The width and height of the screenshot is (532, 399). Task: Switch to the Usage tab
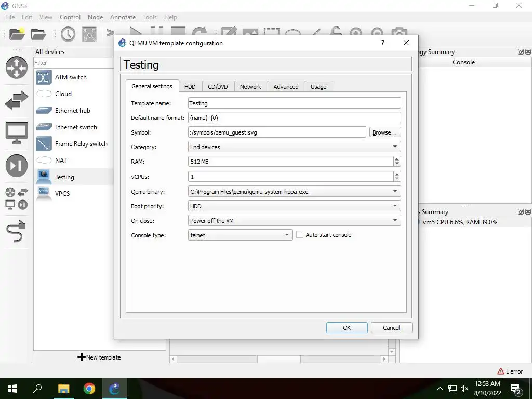(318, 87)
